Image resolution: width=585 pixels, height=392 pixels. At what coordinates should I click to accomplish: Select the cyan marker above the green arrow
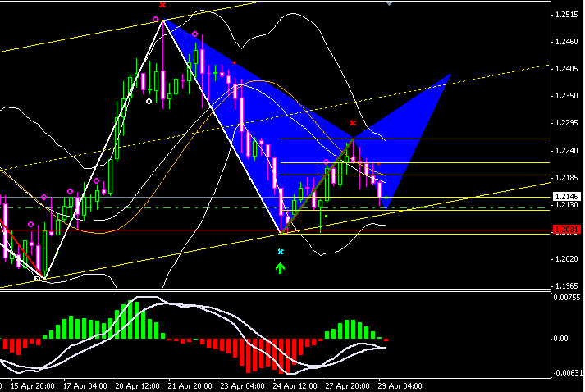click(281, 252)
